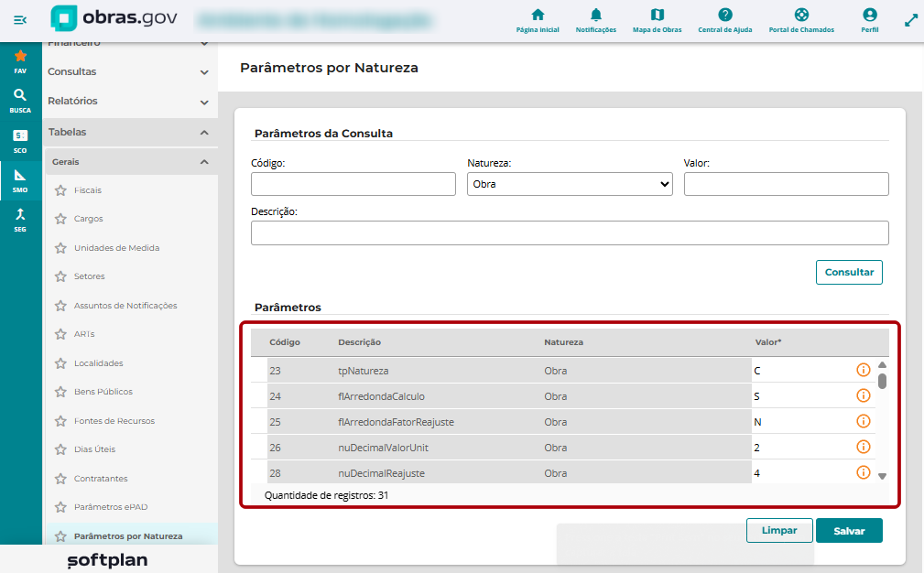Show info for tpNatureza parameter row
This screenshot has height=573, width=924.
click(x=864, y=370)
